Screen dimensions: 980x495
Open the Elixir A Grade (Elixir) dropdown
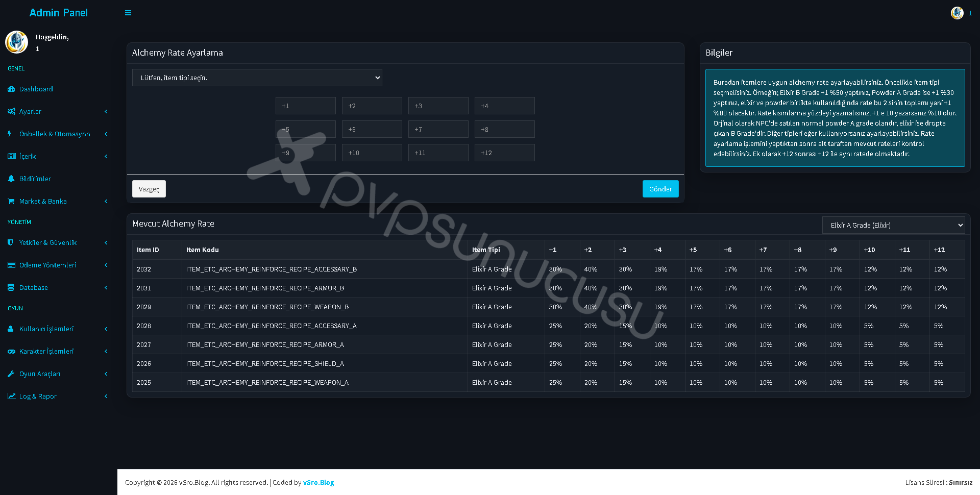pos(894,225)
